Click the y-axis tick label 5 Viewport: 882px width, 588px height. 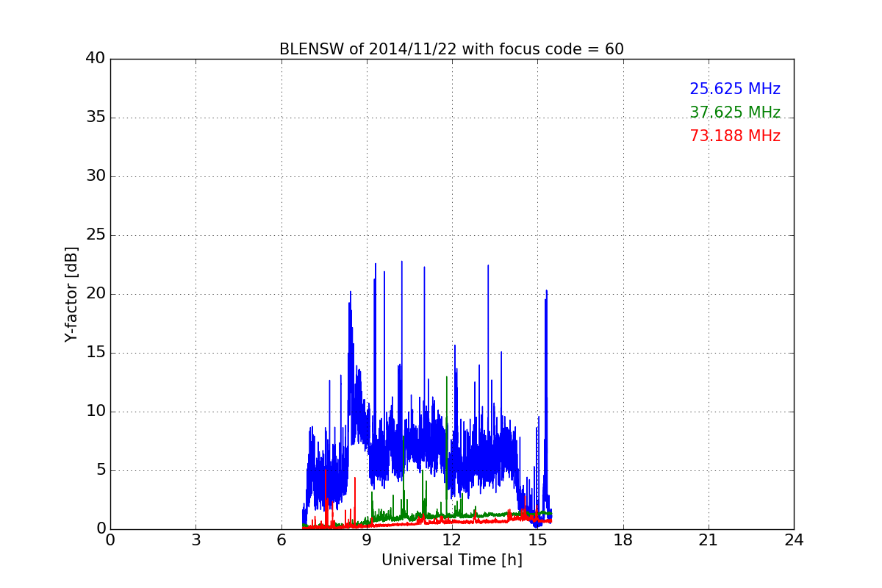[100, 470]
